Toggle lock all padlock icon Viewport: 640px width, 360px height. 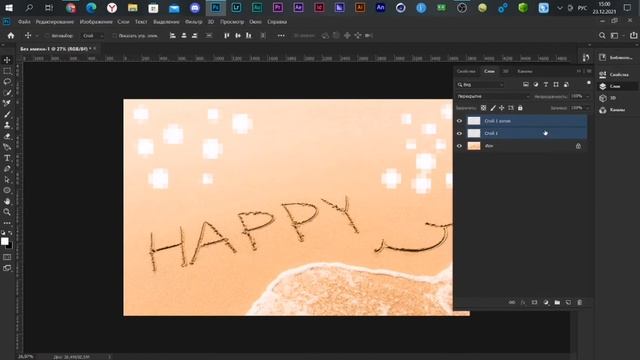[520, 108]
